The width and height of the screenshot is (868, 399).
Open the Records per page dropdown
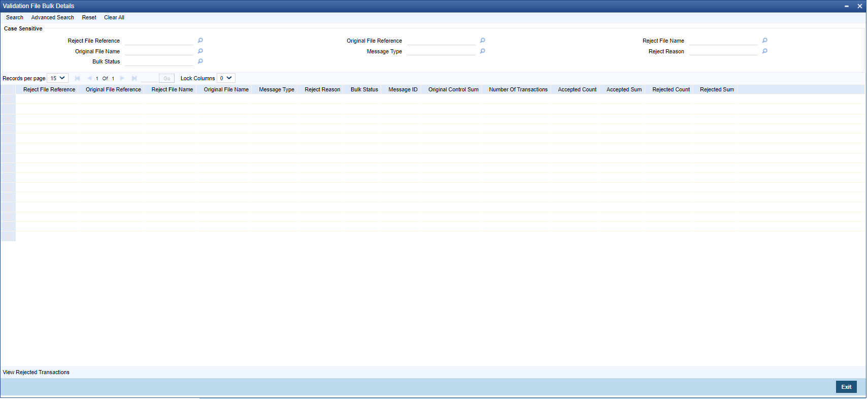click(x=57, y=78)
